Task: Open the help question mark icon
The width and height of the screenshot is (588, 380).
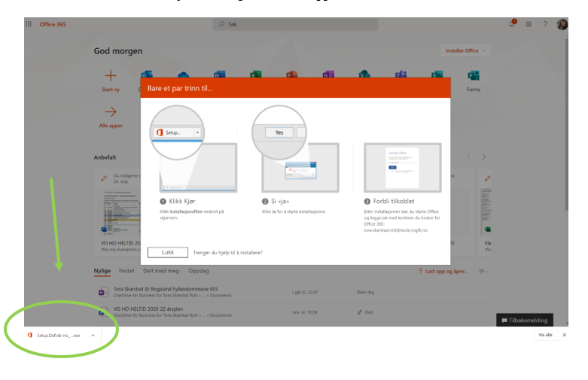Action: click(x=545, y=24)
